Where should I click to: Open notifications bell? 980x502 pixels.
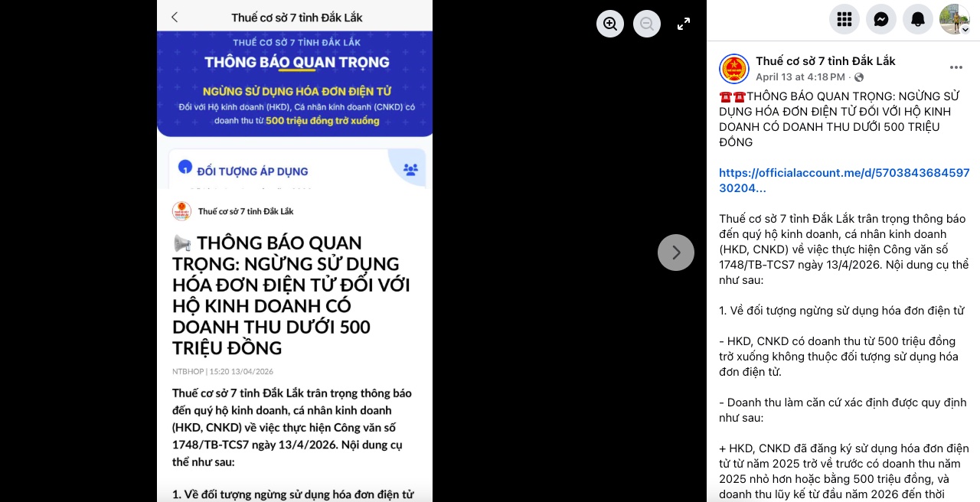tap(917, 19)
